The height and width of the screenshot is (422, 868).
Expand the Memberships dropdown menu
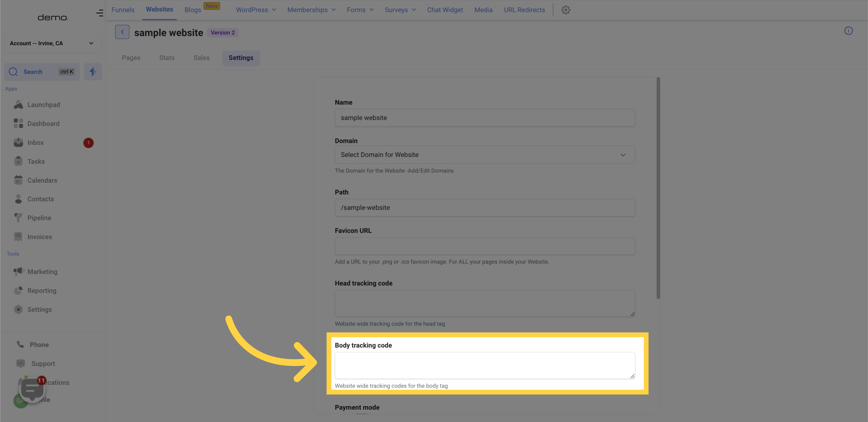click(x=311, y=9)
